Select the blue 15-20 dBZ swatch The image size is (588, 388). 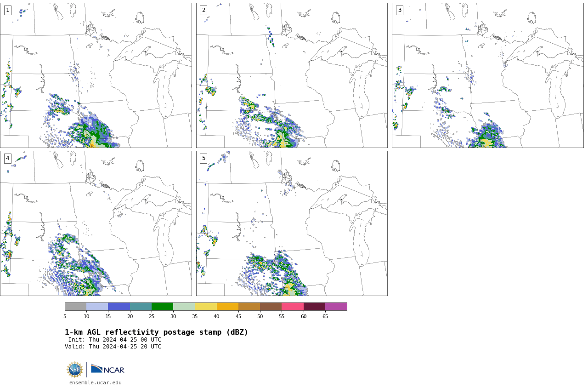coord(119,307)
